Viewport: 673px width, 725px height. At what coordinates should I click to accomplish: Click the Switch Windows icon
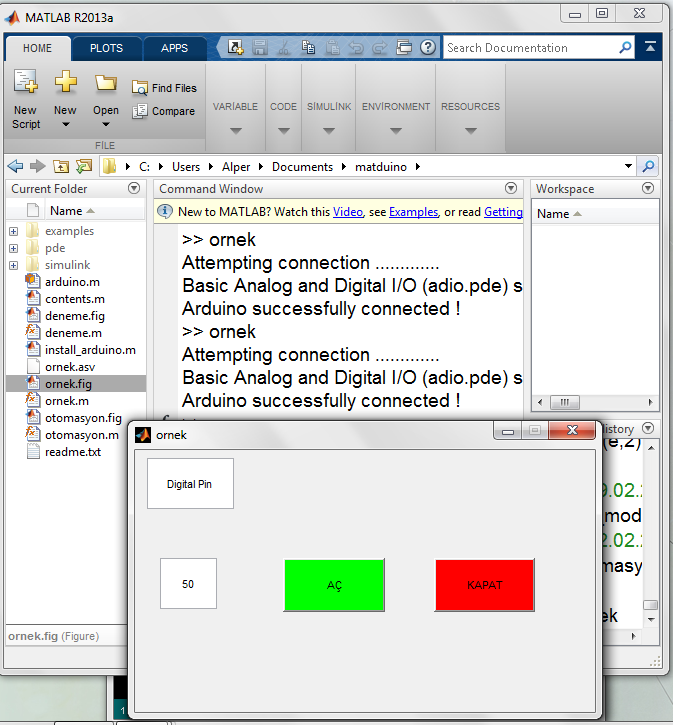pos(404,47)
